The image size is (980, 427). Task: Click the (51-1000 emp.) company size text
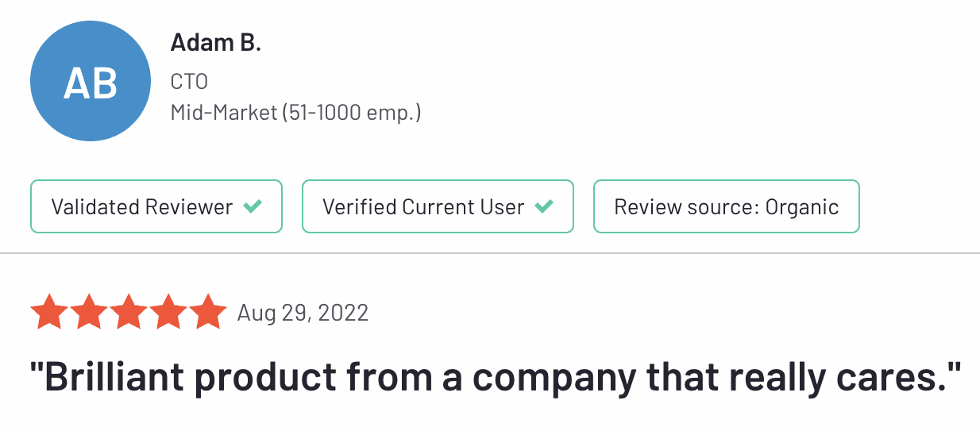[x=351, y=113]
